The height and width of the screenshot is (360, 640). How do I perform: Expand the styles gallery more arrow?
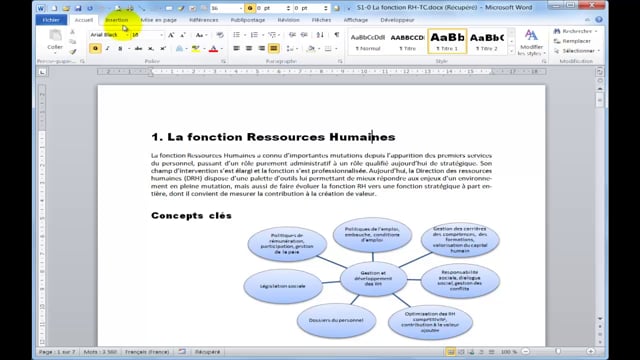tap(511, 51)
